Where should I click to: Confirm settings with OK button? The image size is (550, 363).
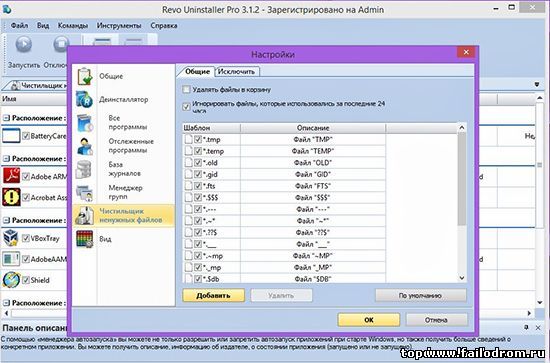point(369,320)
